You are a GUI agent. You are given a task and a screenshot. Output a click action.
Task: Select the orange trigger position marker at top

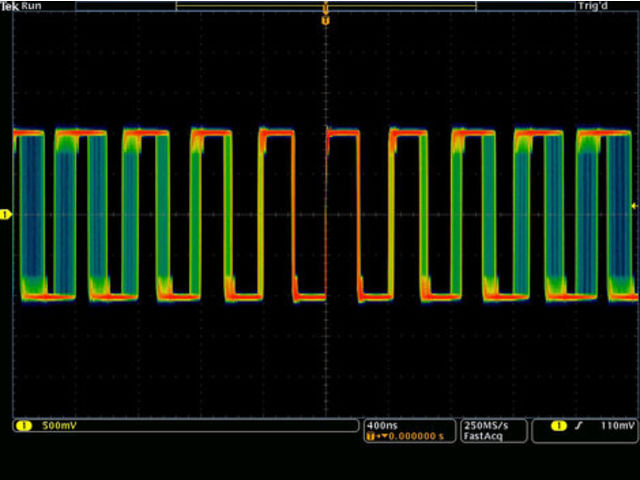pyautogui.click(x=325, y=19)
